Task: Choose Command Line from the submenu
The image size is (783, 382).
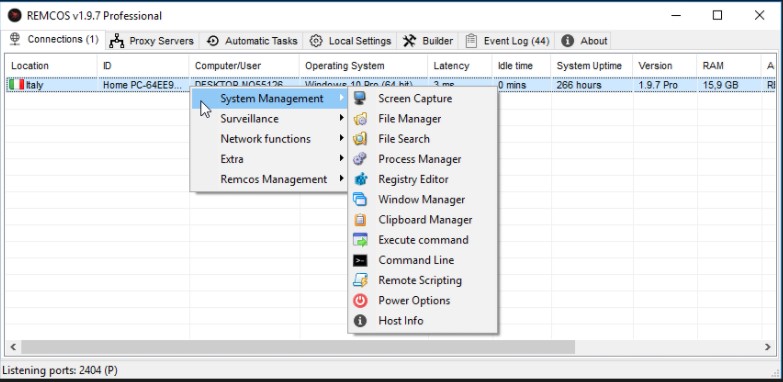Action: click(x=422, y=260)
